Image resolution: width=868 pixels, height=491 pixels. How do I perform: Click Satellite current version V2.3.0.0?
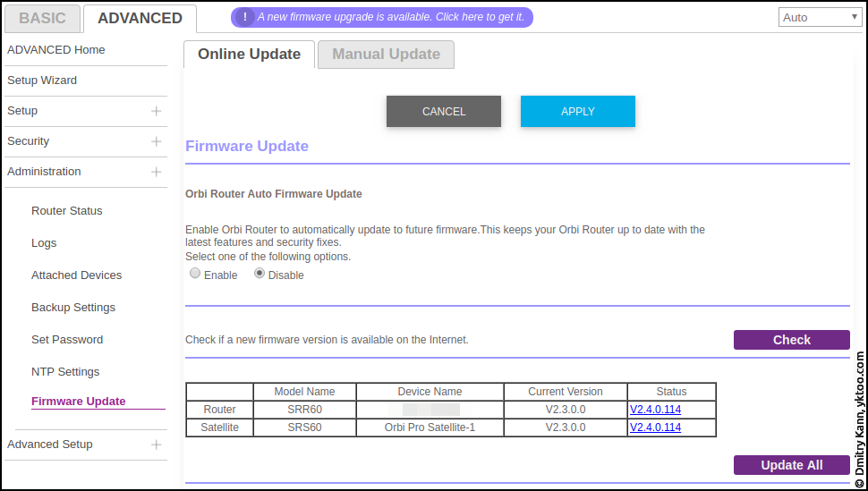[x=566, y=428]
